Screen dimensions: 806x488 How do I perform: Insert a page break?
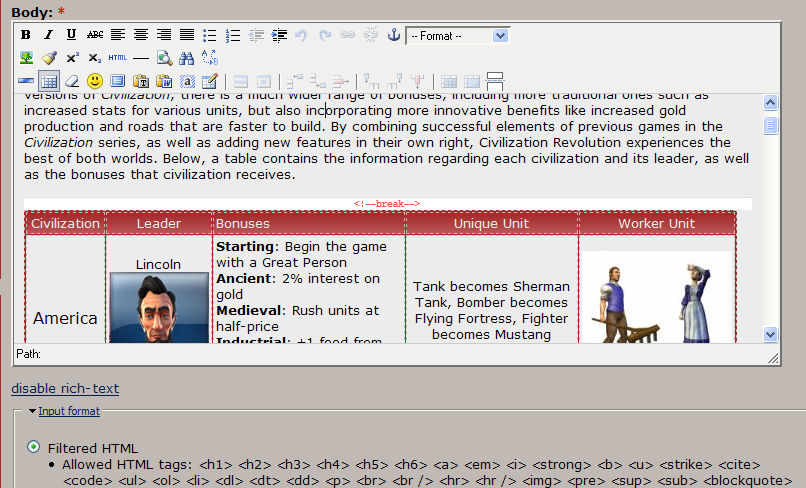point(494,81)
